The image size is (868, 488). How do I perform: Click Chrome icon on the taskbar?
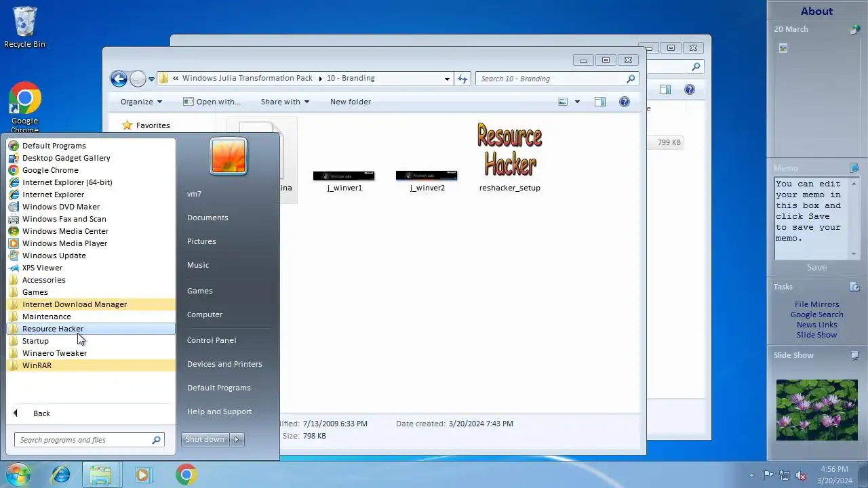186,475
